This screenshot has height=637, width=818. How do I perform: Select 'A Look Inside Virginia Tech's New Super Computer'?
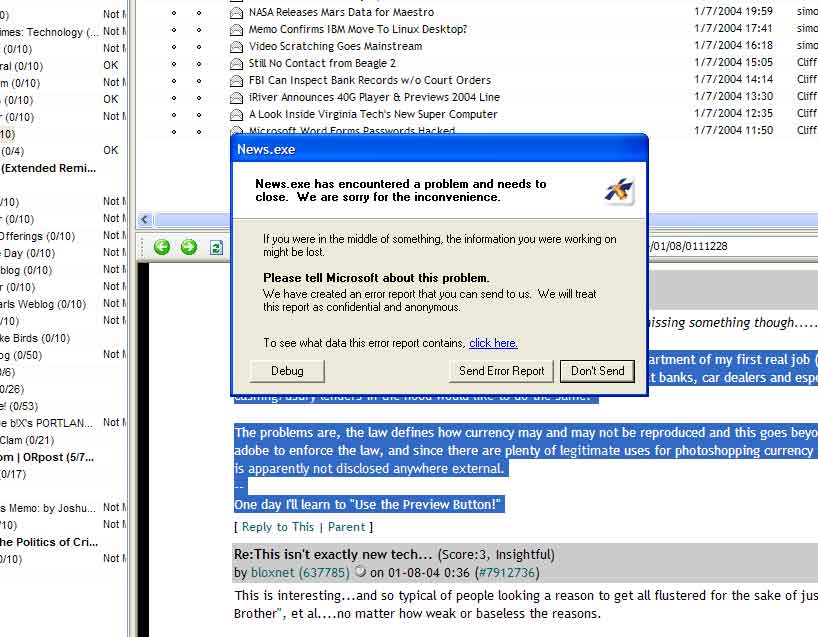[x=373, y=114]
